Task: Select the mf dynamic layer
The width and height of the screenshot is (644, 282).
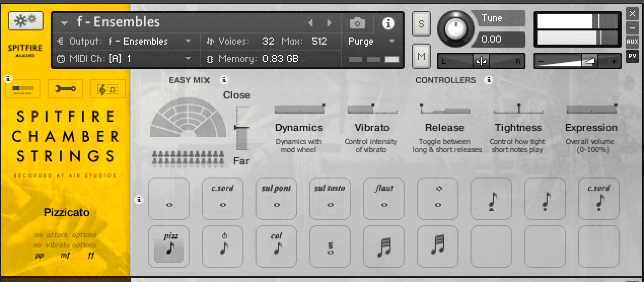Action: (64, 256)
